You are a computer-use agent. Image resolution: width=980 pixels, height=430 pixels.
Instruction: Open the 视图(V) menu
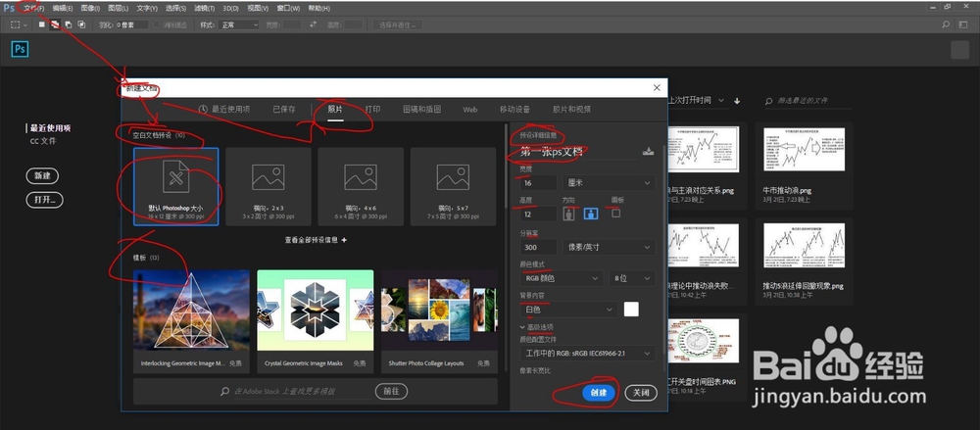(258, 8)
